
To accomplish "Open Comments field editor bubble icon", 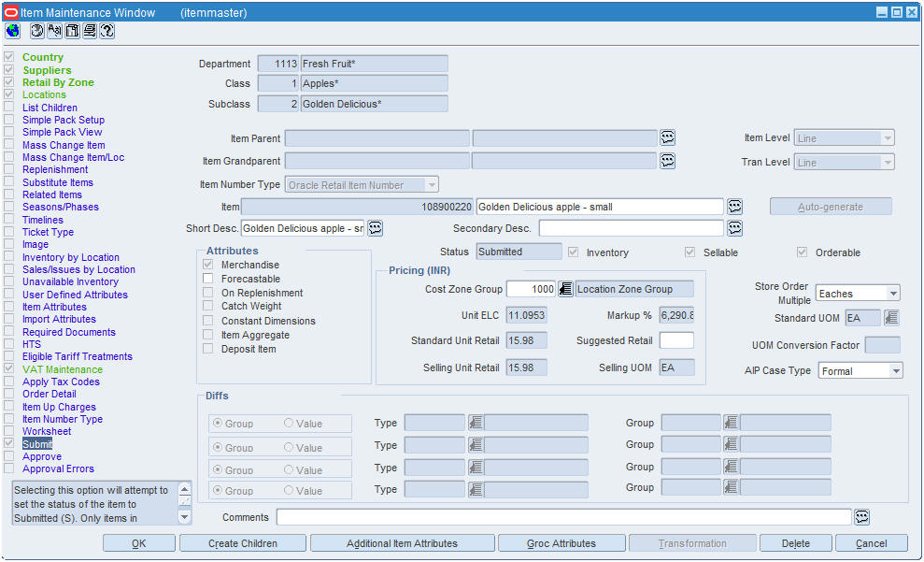I will (861, 517).
